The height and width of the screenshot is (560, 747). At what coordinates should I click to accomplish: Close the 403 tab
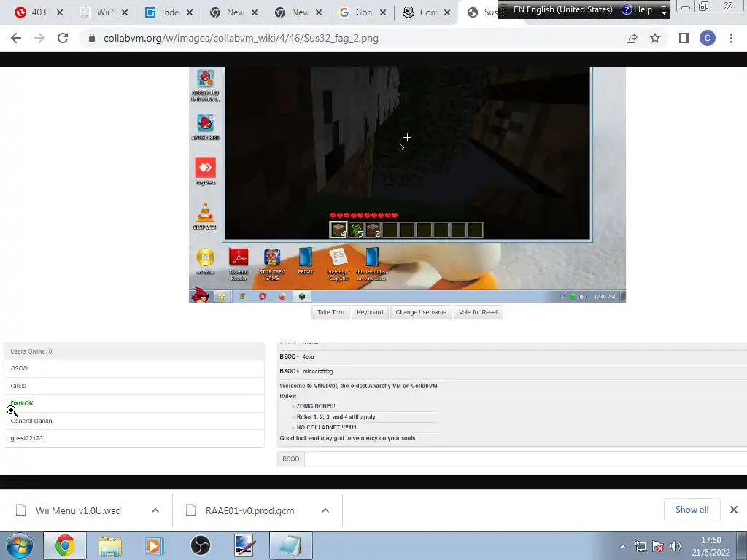click(60, 12)
